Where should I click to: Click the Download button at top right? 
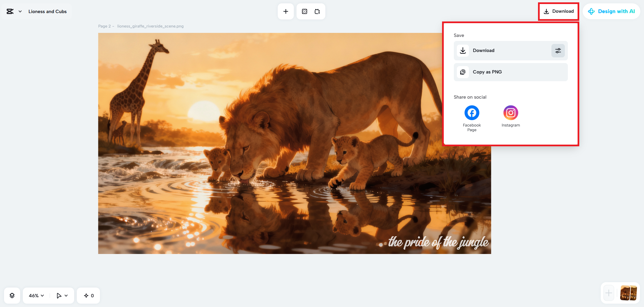click(x=558, y=11)
